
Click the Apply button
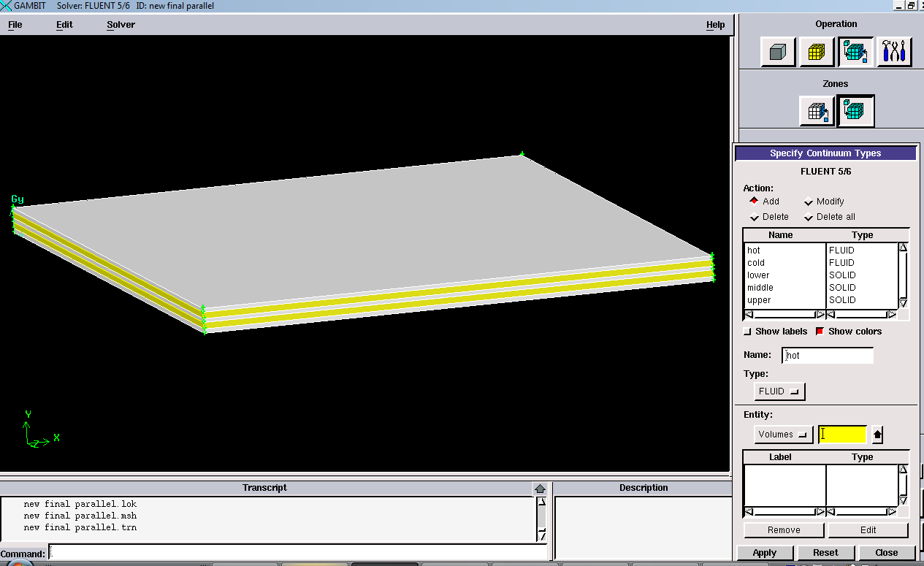pos(764,553)
